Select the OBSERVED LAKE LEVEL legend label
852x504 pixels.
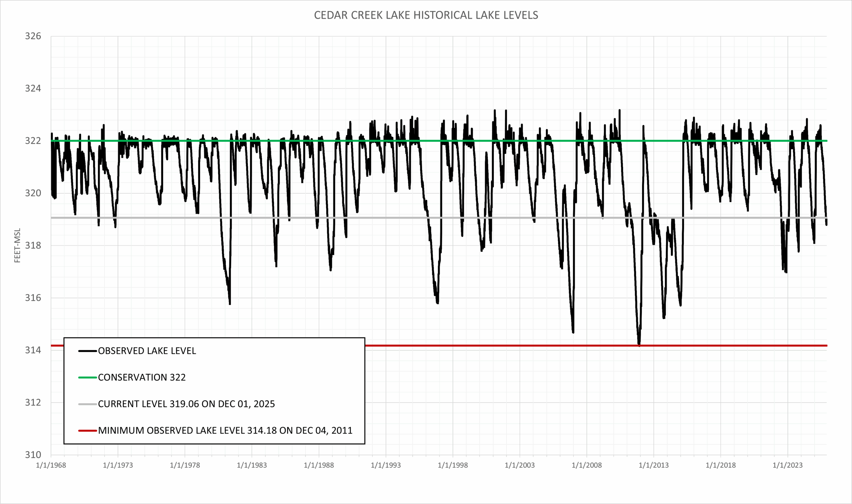[147, 351]
